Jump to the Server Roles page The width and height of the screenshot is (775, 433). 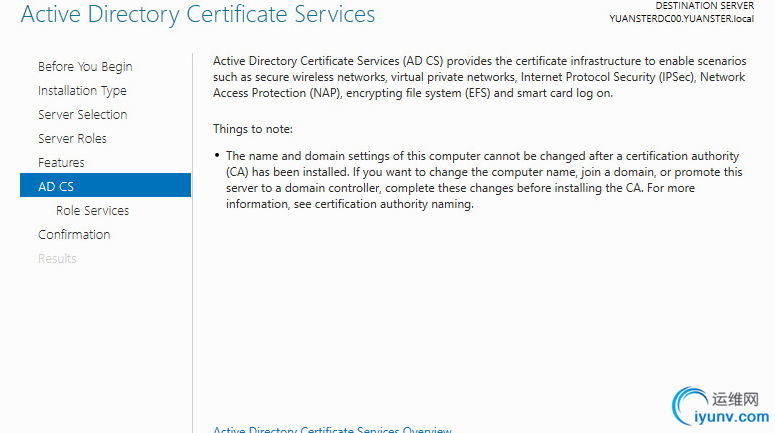coord(72,139)
